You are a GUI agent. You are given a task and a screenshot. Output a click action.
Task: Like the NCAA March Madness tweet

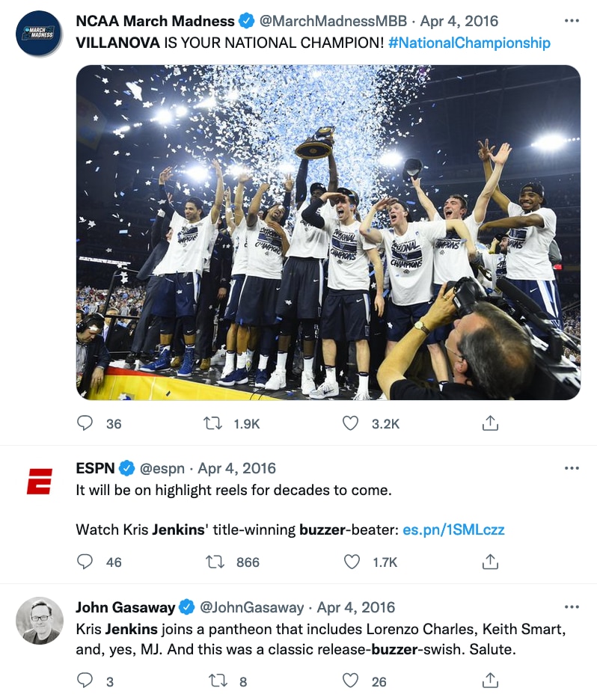(351, 423)
